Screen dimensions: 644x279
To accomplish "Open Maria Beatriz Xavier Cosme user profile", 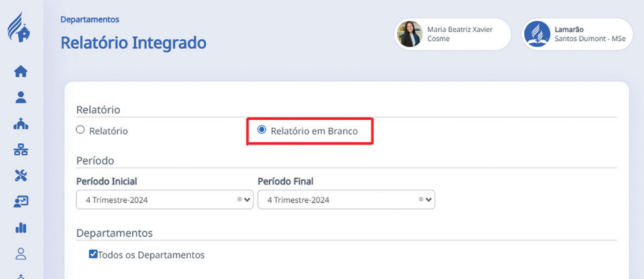I will coord(452,34).
